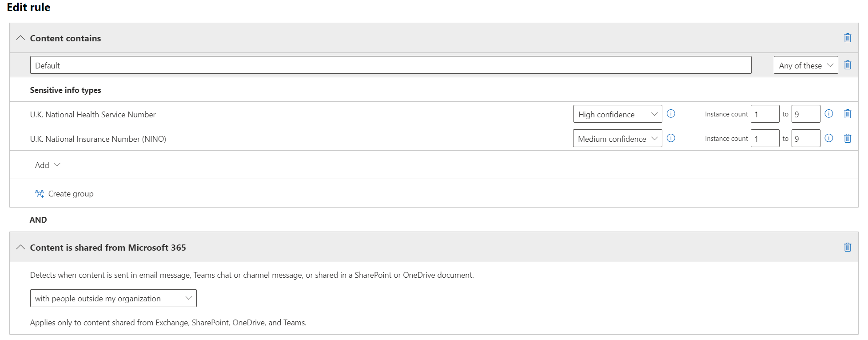Open the Any of these dropdown
This screenshot has height=340, width=868.
806,65
